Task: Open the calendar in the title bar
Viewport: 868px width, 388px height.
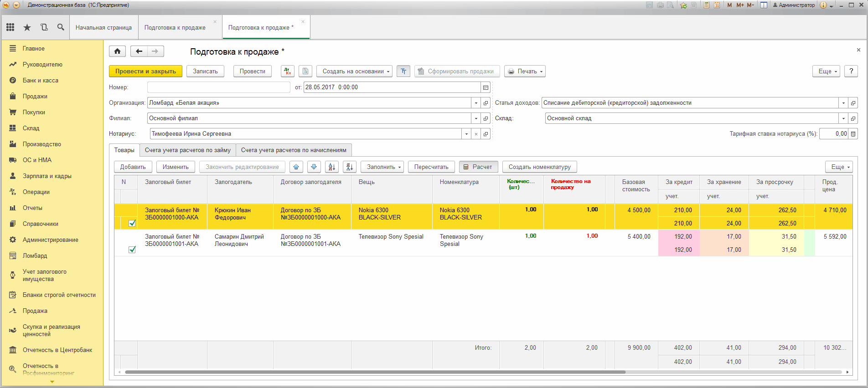Action: tap(717, 5)
